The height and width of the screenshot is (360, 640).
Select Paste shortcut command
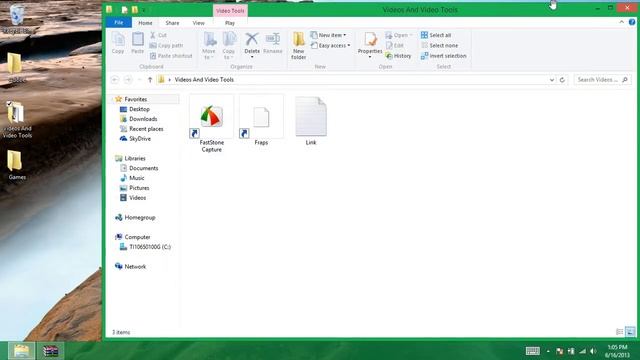[171, 56]
